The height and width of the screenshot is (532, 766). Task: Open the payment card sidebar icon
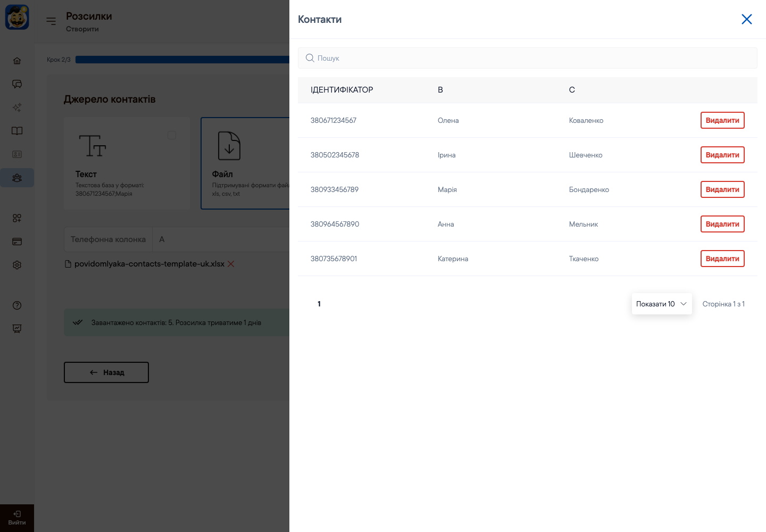click(17, 242)
